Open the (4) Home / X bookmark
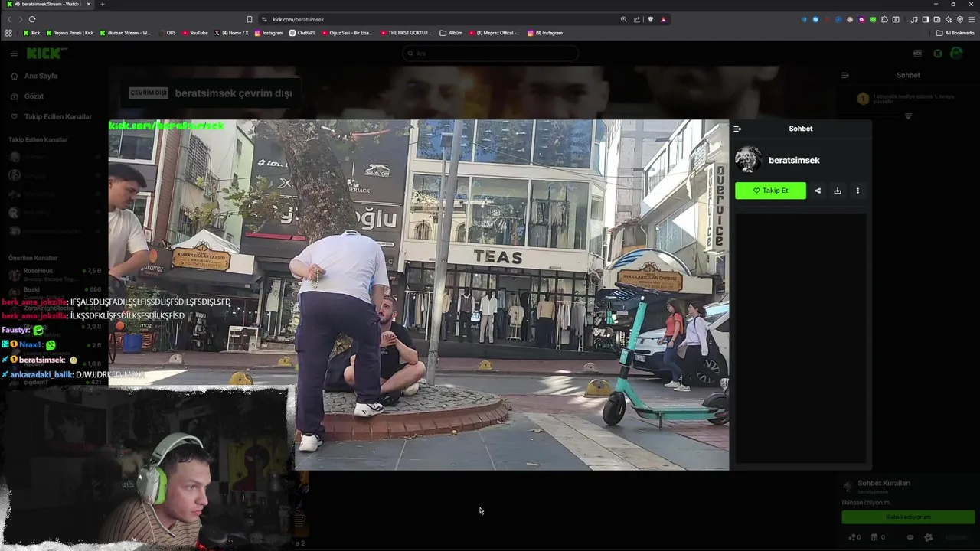This screenshot has width=980, height=551. [231, 33]
